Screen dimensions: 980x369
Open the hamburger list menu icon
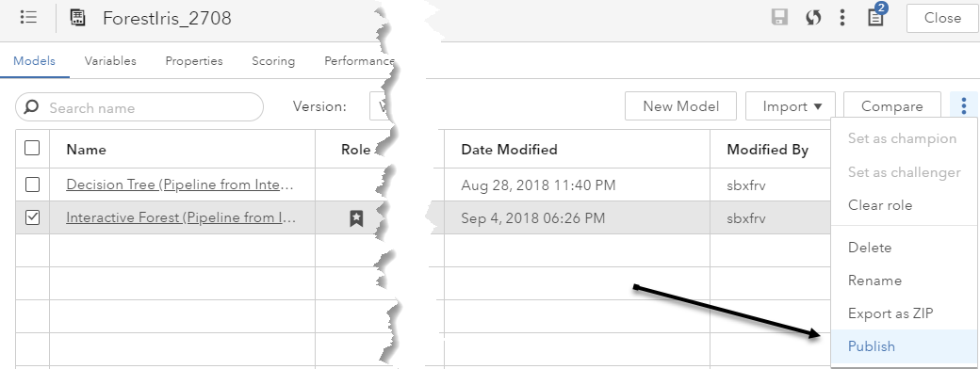(29, 18)
